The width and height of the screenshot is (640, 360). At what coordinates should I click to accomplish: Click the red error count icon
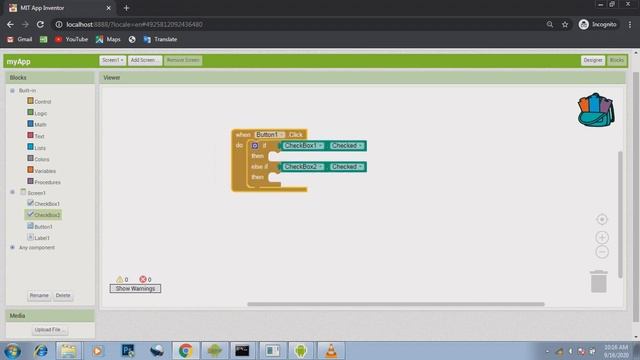[142, 279]
